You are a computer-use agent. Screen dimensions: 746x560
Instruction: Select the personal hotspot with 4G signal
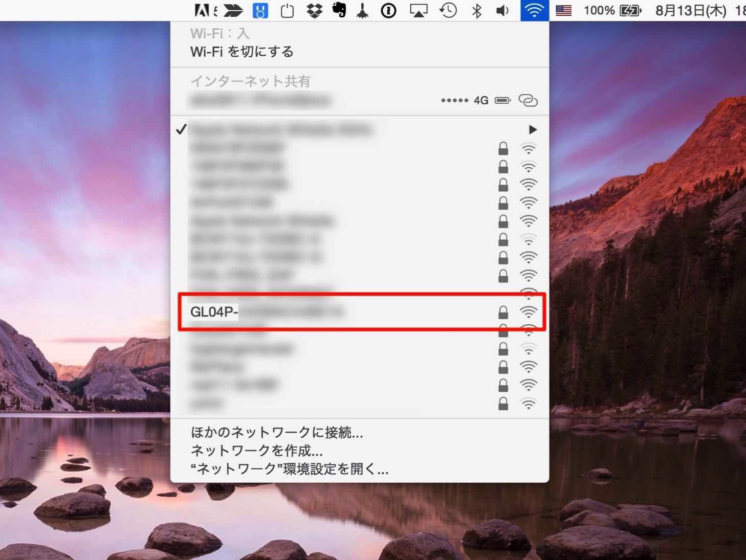(359, 100)
